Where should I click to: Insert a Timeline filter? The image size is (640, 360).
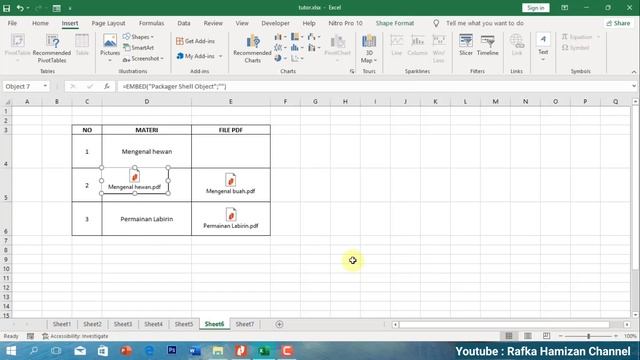(x=487, y=45)
